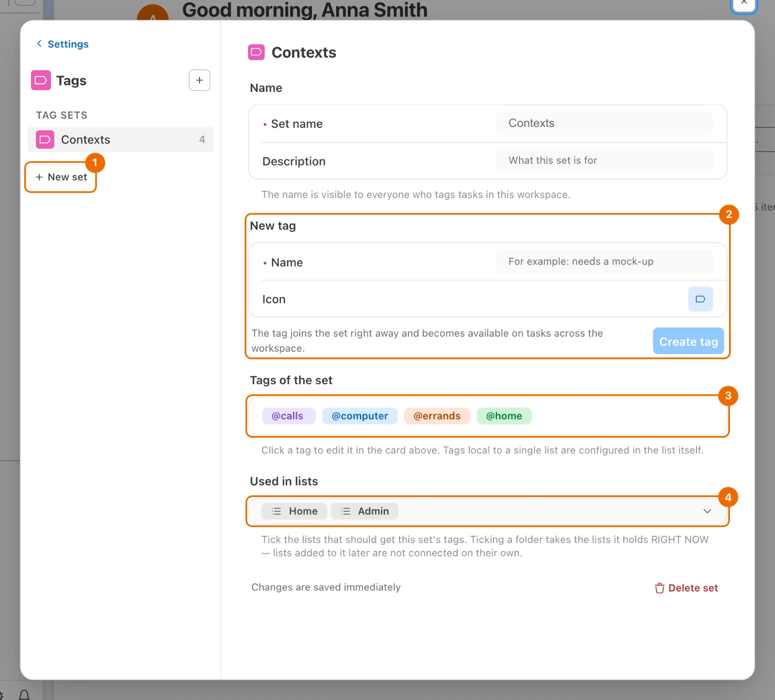
Task: Close the settings dialog
Action: (x=744, y=3)
